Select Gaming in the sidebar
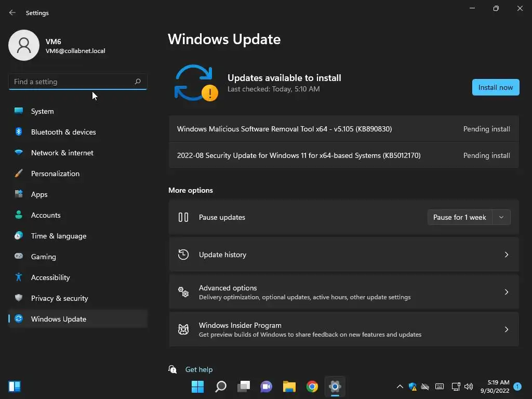Image resolution: width=532 pixels, height=399 pixels. (x=78, y=257)
